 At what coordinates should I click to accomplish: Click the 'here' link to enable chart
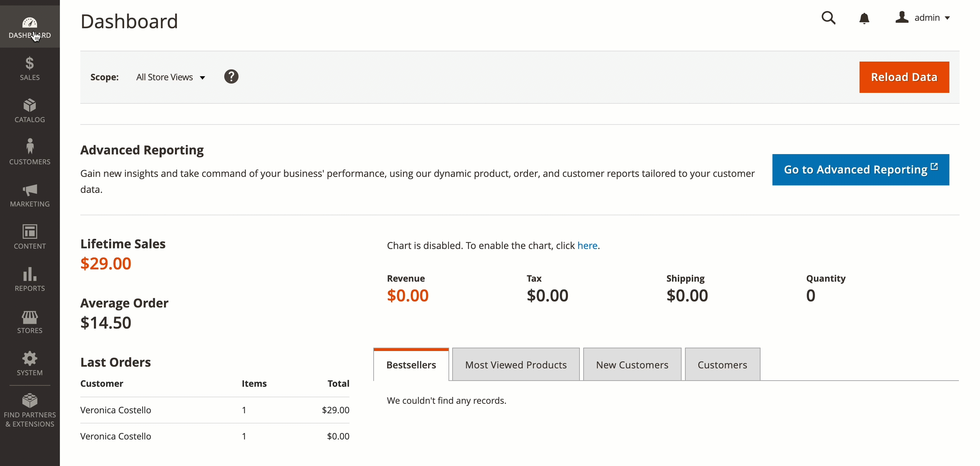pyautogui.click(x=587, y=245)
